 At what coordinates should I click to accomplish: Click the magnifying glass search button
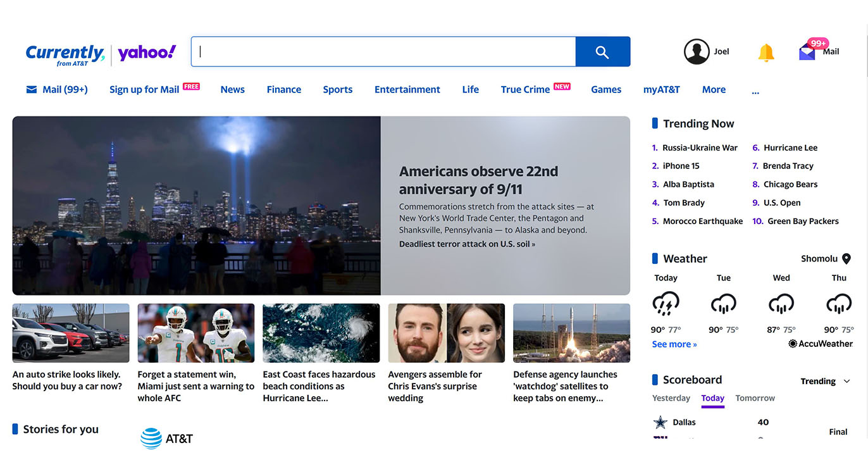click(602, 52)
